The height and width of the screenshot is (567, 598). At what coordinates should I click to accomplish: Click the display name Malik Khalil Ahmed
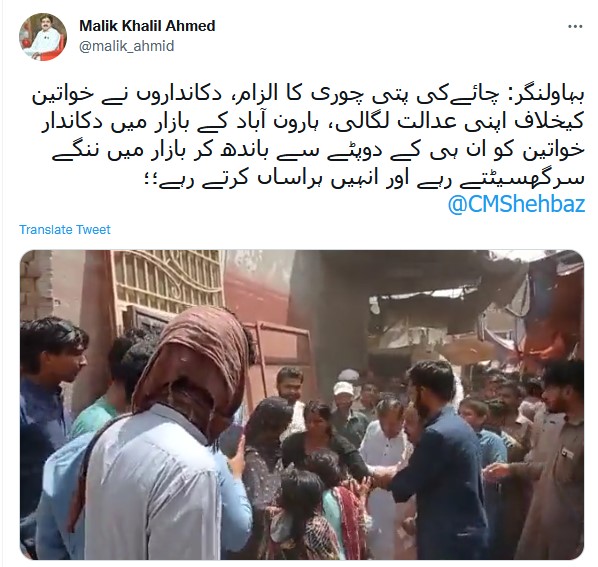(147, 26)
